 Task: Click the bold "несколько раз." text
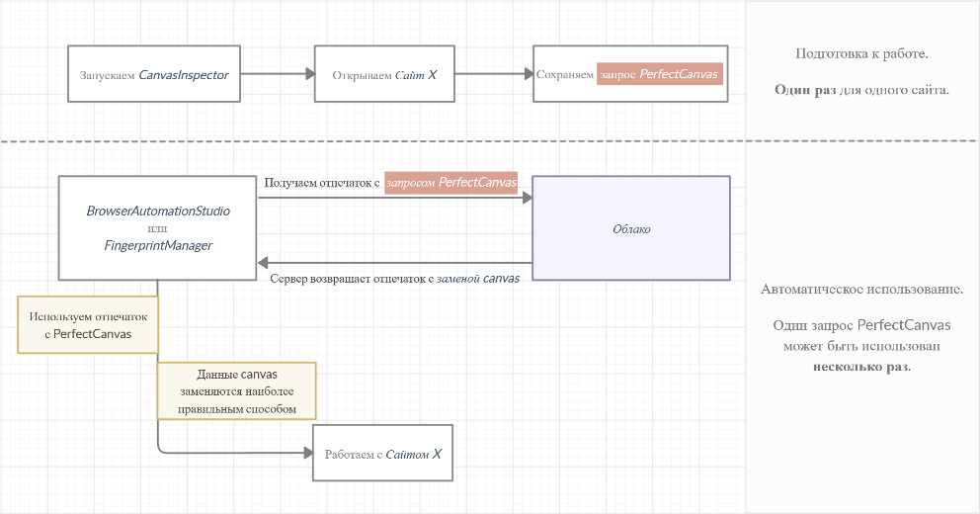click(861, 366)
